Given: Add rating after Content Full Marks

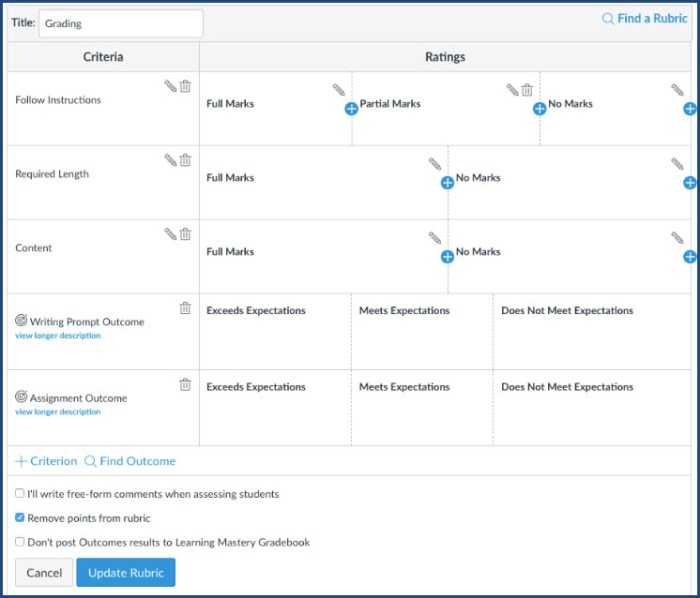Looking at the screenshot, I should pyautogui.click(x=447, y=256).
